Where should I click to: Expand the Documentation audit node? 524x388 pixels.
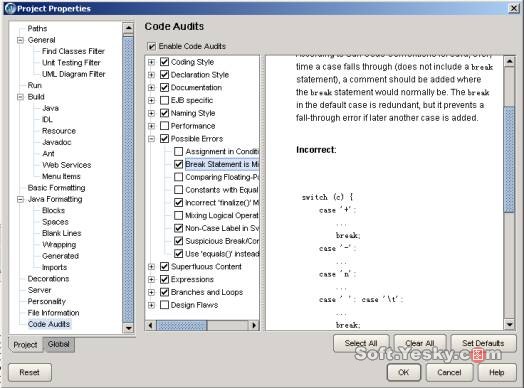tap(151, 88)
